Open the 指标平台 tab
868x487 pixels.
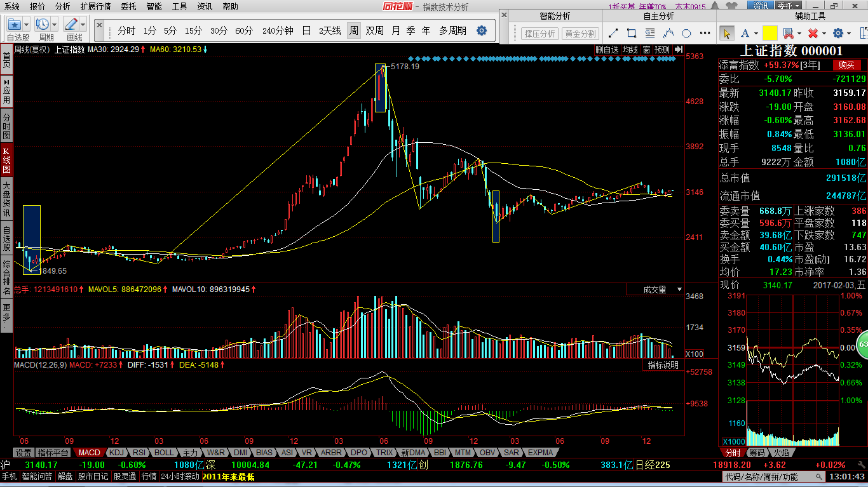[x=53, y=453]
